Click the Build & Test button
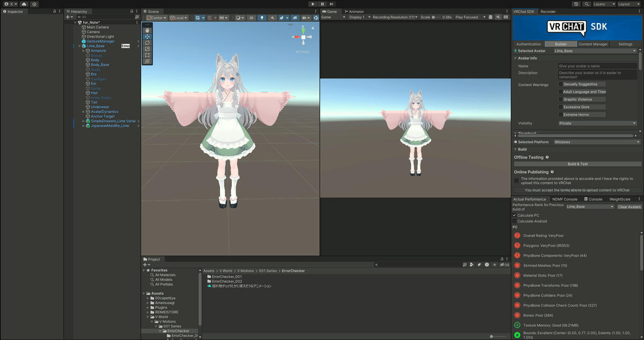644x340 pixels. [577, 164]
